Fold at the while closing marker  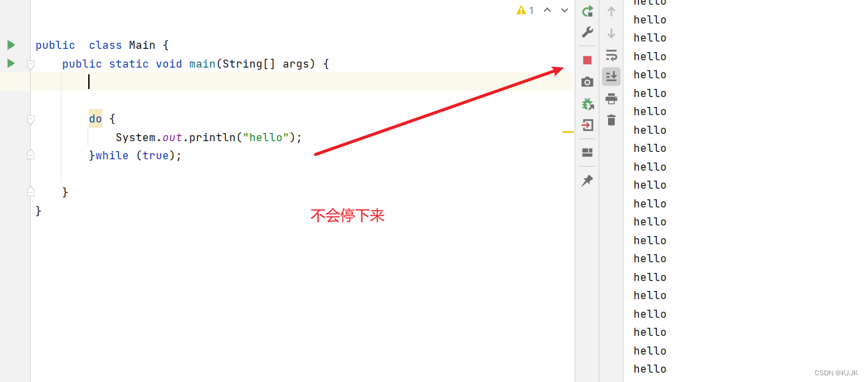coord(30,155)
